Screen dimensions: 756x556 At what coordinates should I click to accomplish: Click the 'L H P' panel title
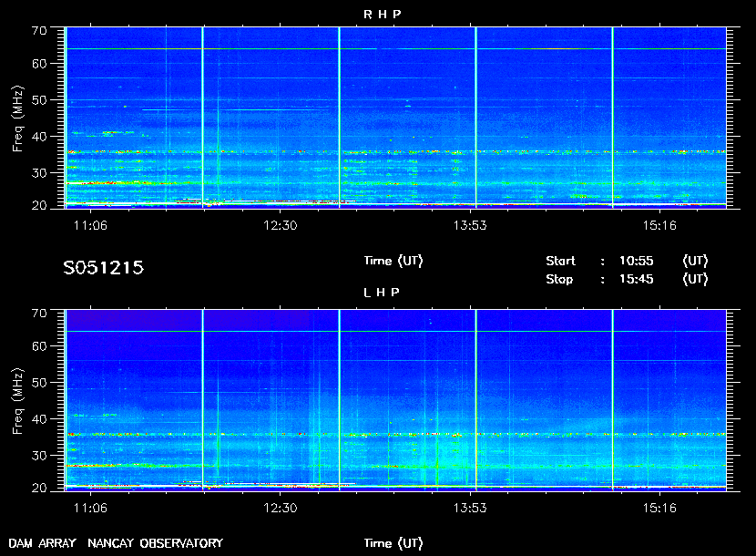pyautogui.click(x=382, y=292)
